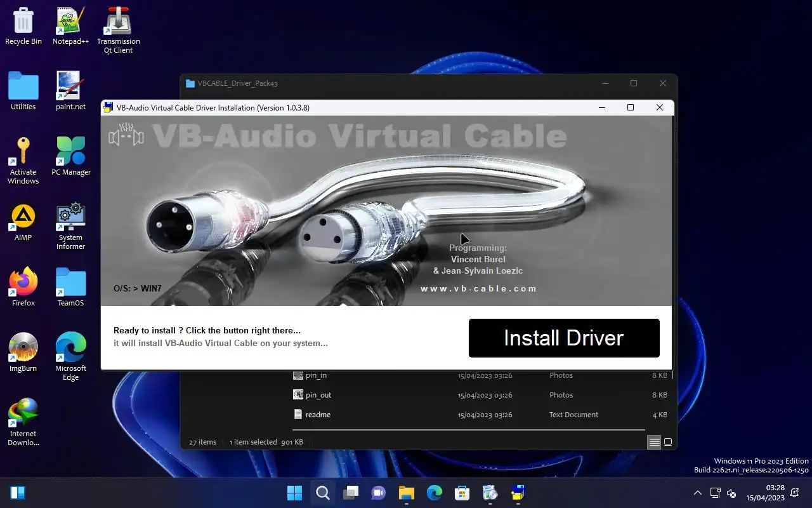Open PC Manager desktop shortcut

coord(71,157)
